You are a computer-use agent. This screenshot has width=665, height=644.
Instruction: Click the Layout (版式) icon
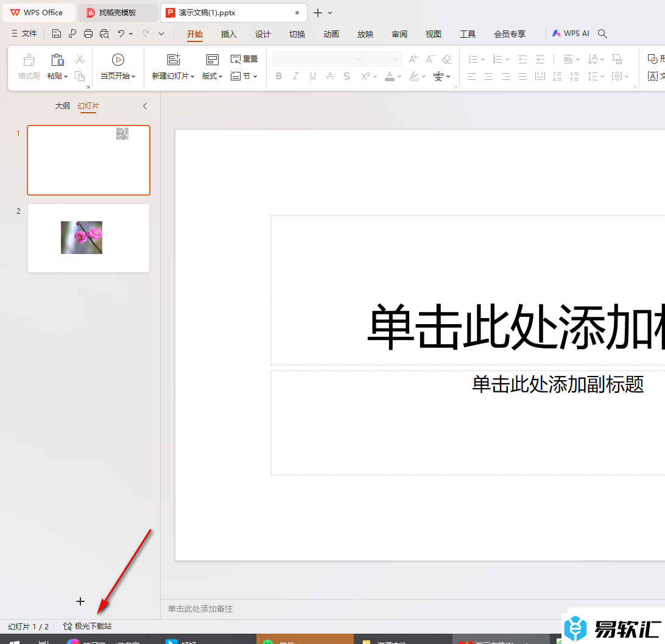[x=212, y=59]
